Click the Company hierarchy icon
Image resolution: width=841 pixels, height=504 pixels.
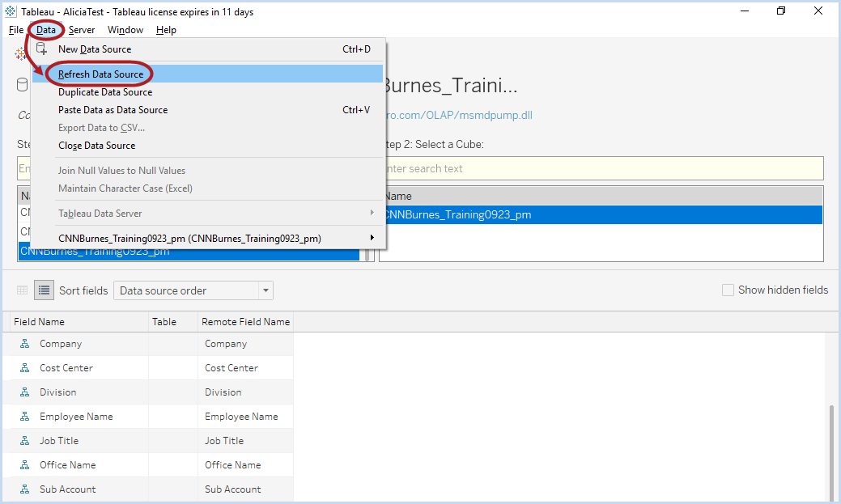point(24,344)
